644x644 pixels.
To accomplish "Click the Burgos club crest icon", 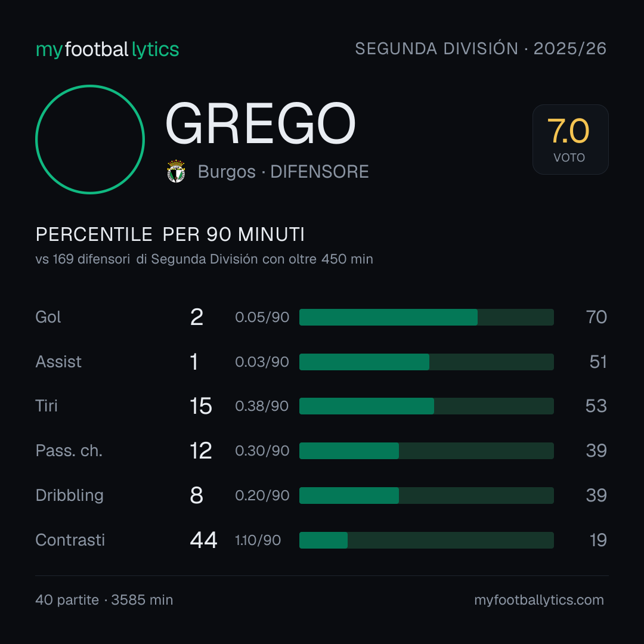I will [x=176, y=171].
